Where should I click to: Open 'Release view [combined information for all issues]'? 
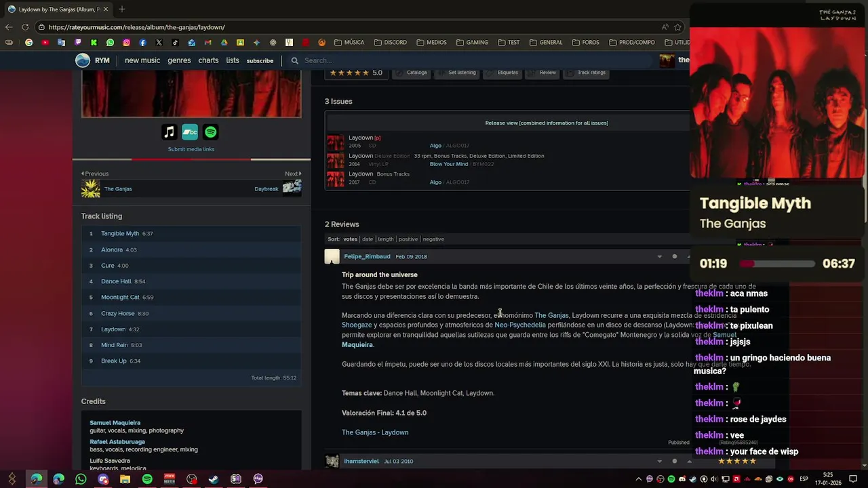click(547, 123)
